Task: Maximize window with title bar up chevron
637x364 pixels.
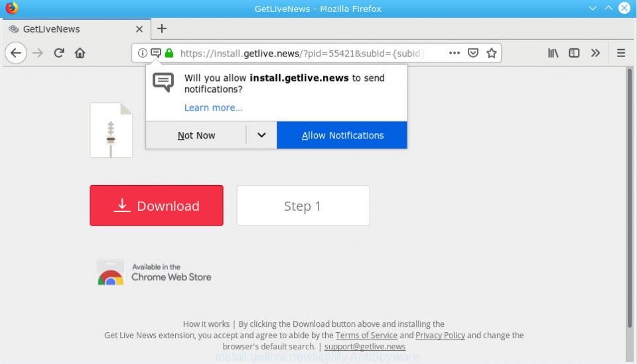Action: point(608,8)
